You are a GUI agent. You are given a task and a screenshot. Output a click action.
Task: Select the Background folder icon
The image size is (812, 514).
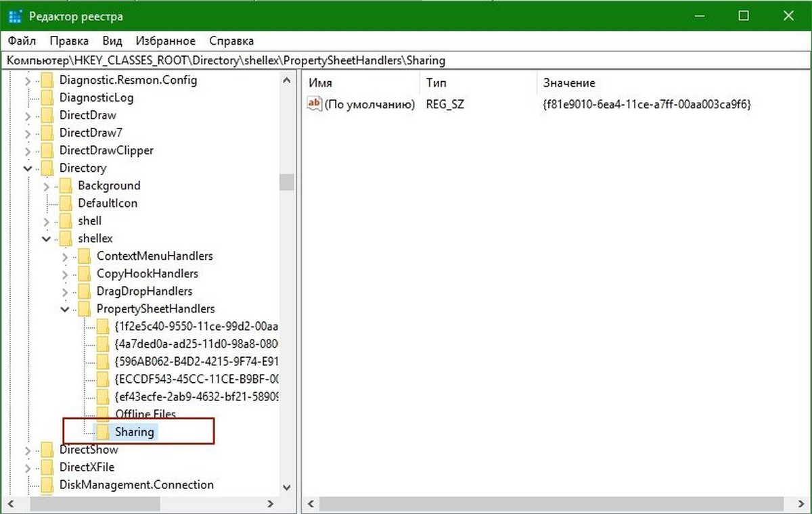click(x=66, y=185)
